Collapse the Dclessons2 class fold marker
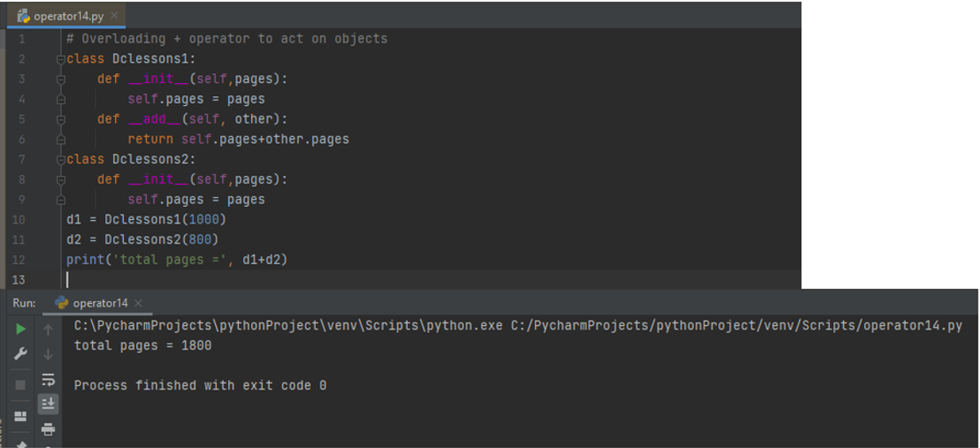 point(60,159)
